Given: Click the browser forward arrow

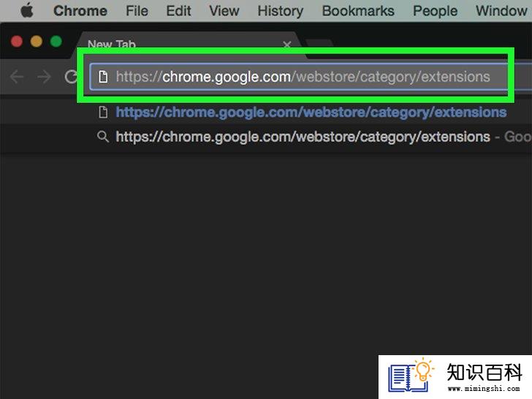Looking at the screenshot, I should tap(44, 77).
